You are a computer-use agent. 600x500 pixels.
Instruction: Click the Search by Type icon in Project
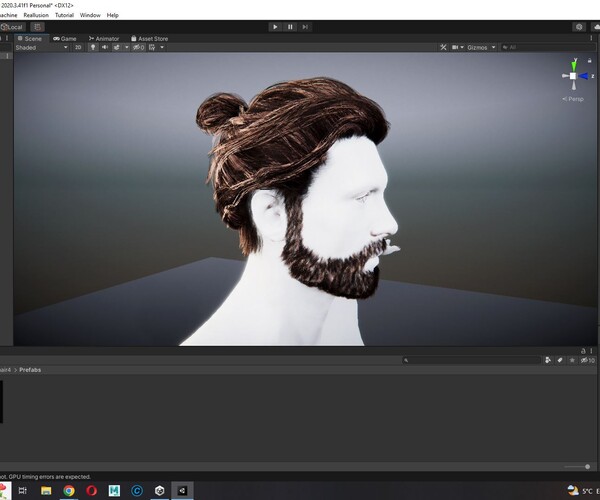click(548, 360)
